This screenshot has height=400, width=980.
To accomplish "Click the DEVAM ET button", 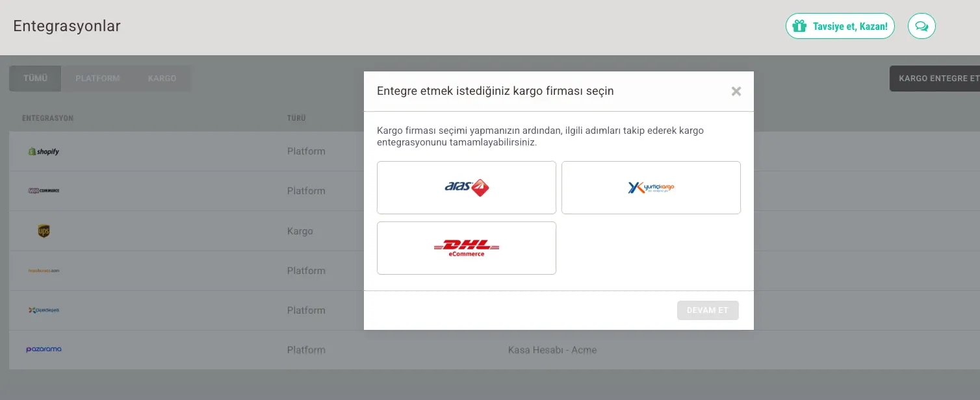I will [x=708, y=310].
